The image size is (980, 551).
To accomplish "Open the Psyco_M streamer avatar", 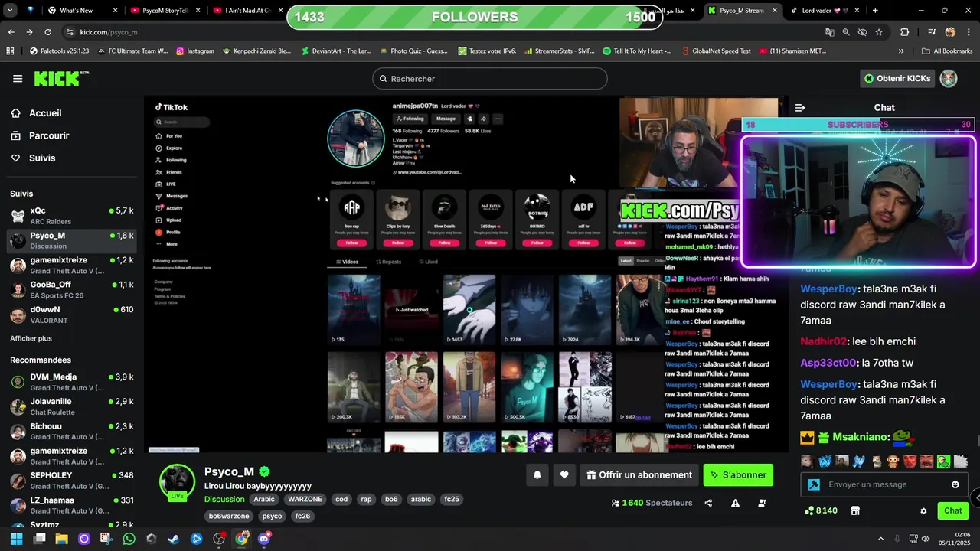I will [x=177, y=481].
